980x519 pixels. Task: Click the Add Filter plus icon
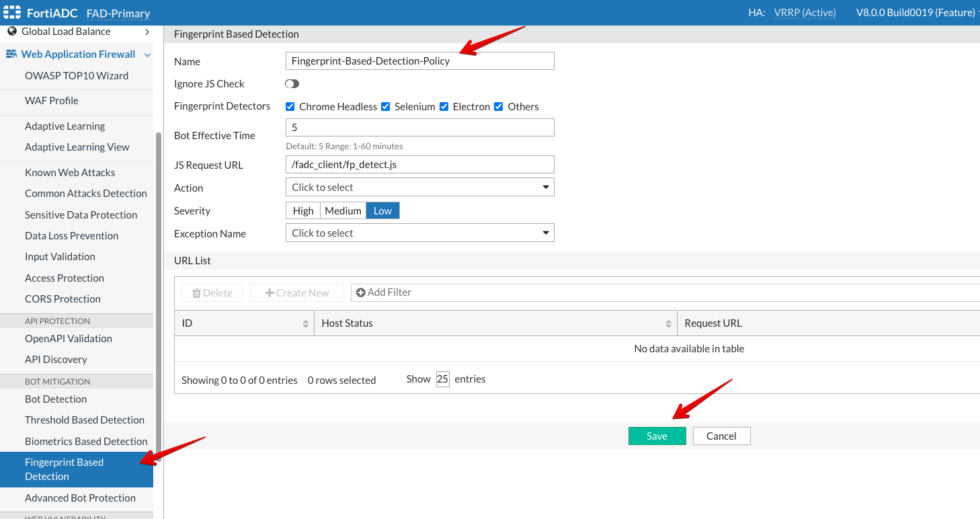(x=361, y=292)
